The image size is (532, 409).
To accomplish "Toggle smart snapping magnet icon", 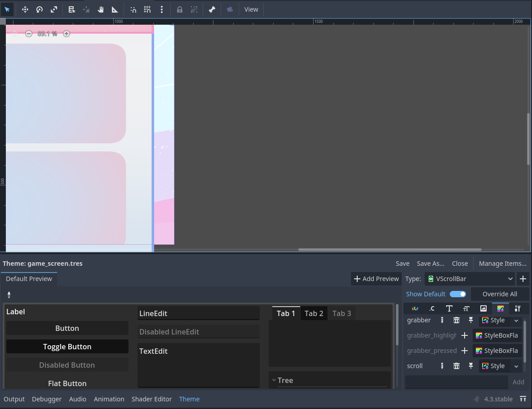I will 133,9.
